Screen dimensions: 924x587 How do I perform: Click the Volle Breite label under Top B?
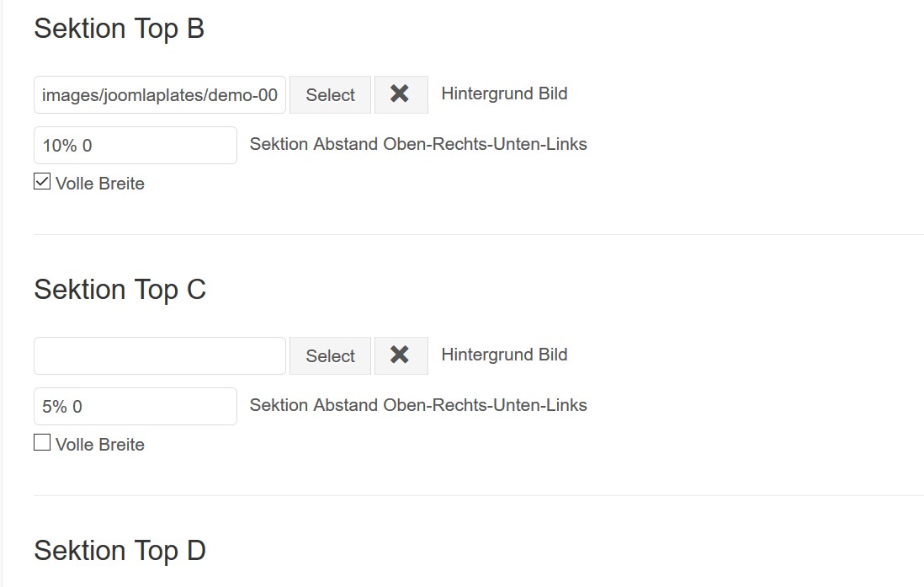(x=100, y=184)
